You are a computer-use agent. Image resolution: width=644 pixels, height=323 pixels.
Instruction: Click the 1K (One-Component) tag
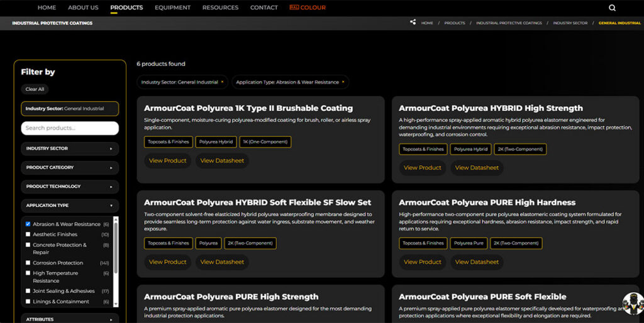[265, 142]
